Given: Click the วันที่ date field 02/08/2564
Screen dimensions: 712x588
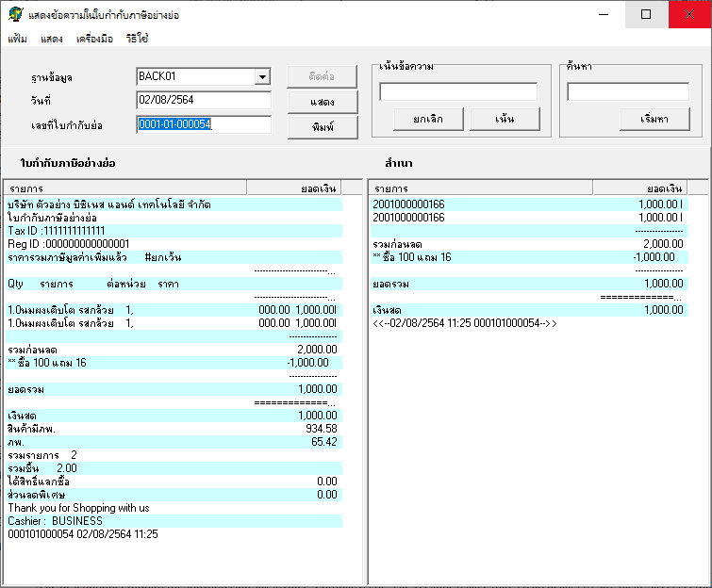Looking at the screenshot, I should pos(203,100).
